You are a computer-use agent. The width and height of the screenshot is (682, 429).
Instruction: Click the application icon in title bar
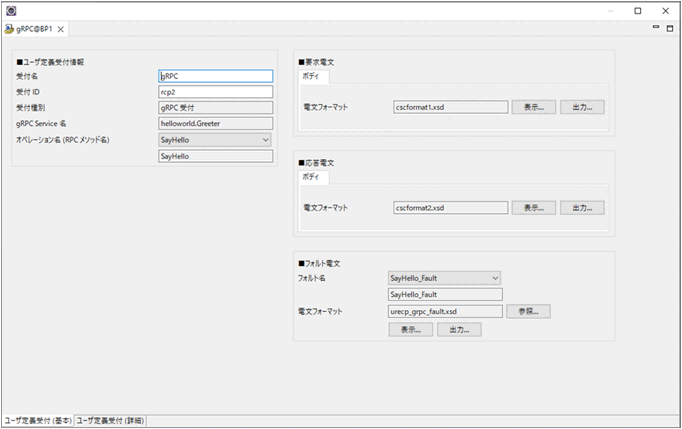[11, 10]
